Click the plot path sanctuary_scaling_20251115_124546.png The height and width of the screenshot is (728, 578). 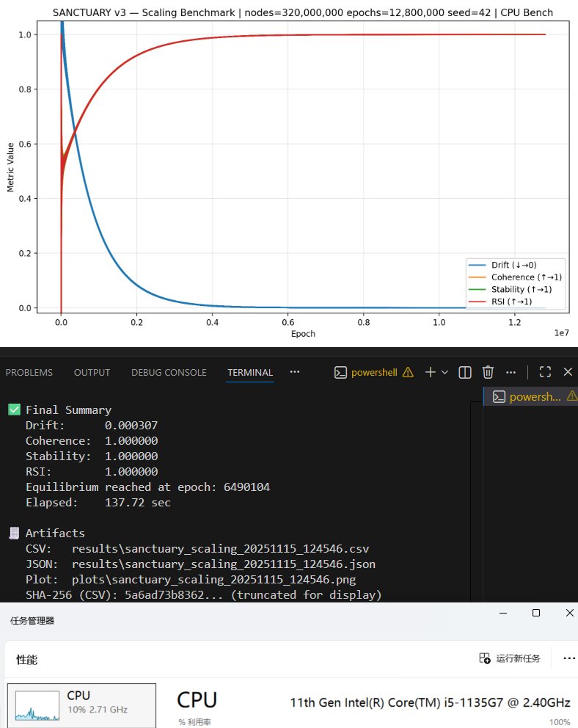[214, 580]
